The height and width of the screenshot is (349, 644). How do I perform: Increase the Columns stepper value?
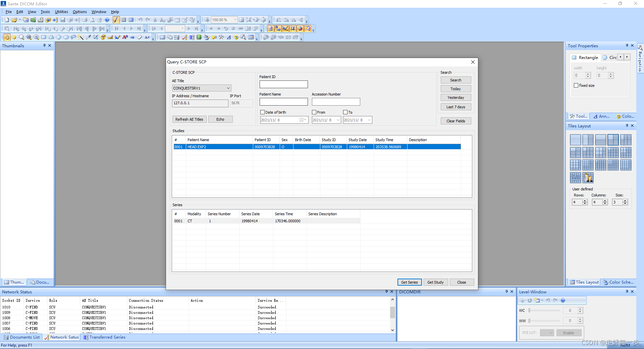click(605, 201)
